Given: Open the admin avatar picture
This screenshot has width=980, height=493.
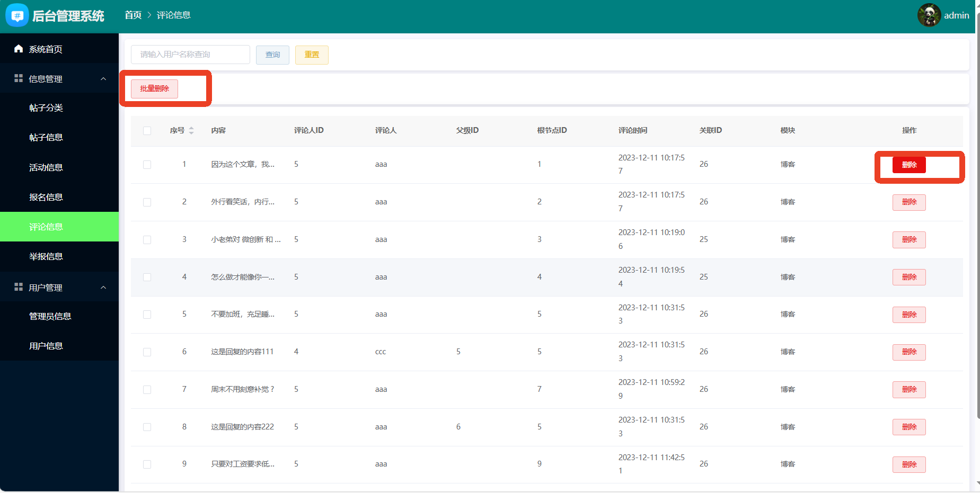Looking at the screenshot, I should 929,15.
